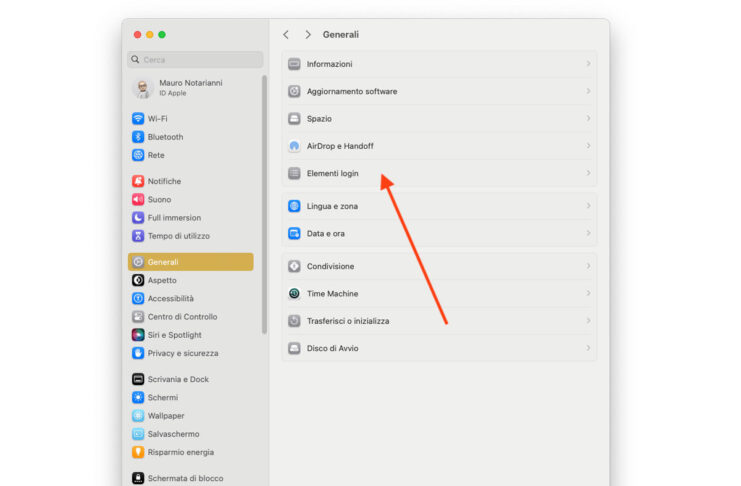Click the Time Machine clock icon
The height and width of the screenshot is (486, 741).
click(294, 294)
